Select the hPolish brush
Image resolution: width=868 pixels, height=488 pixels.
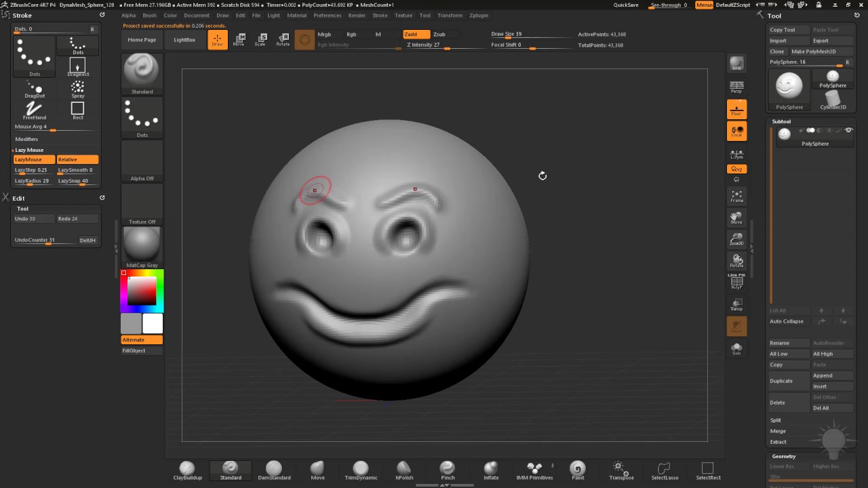[404, 470]
